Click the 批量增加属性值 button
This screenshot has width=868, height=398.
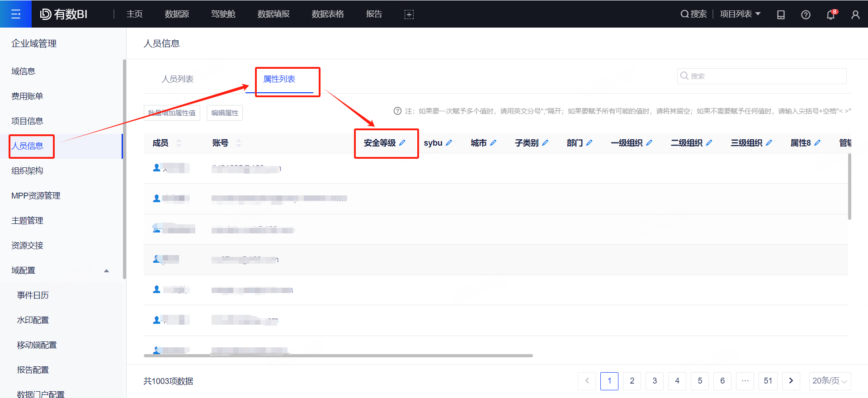[172, 113]
